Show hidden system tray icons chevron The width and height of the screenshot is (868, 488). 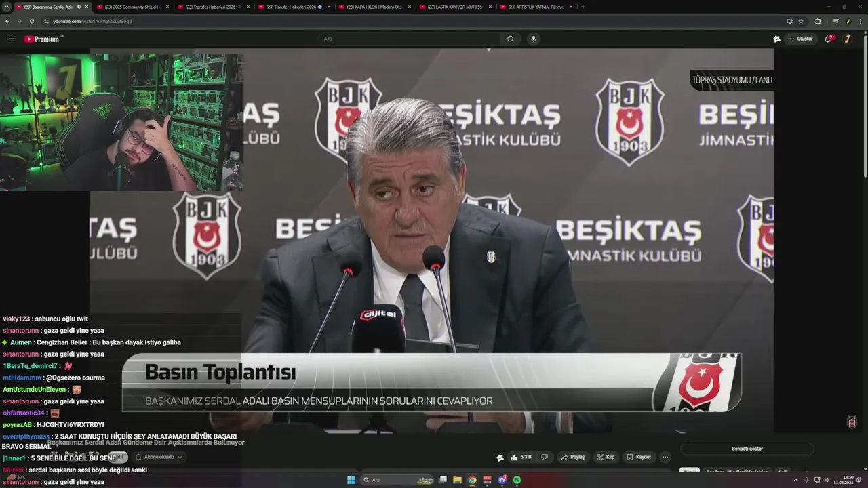coord(795,480)
